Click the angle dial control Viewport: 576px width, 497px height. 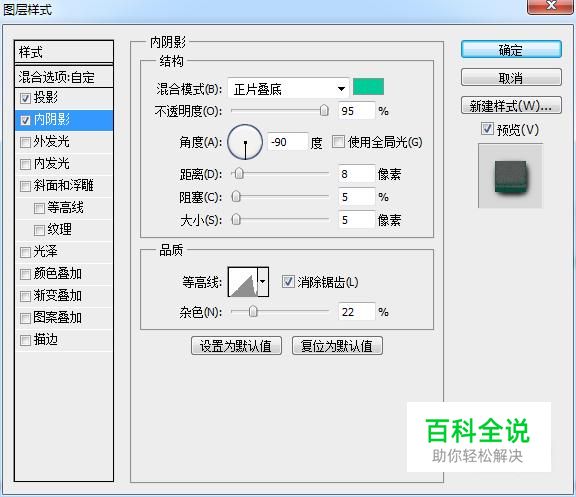[245, 142]
